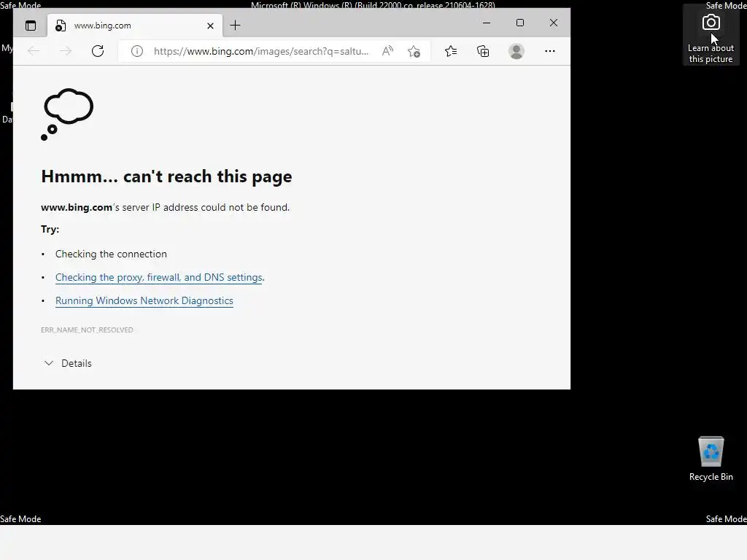Open Collections icon
Screen dimensions: 747x560
pyautogui.click(x=483, y=52)
